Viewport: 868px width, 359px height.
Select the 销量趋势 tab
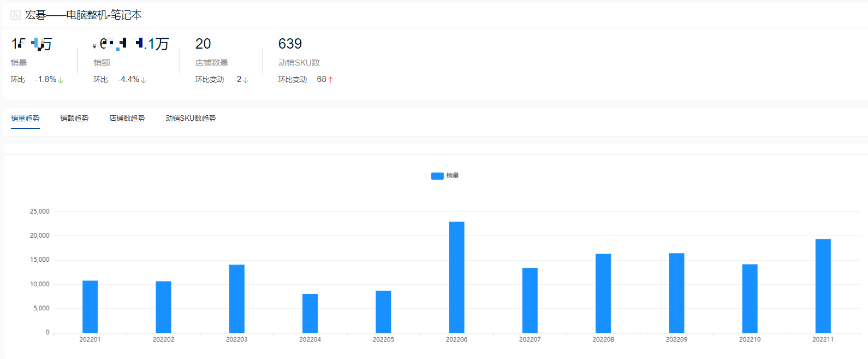pos(25,118)
